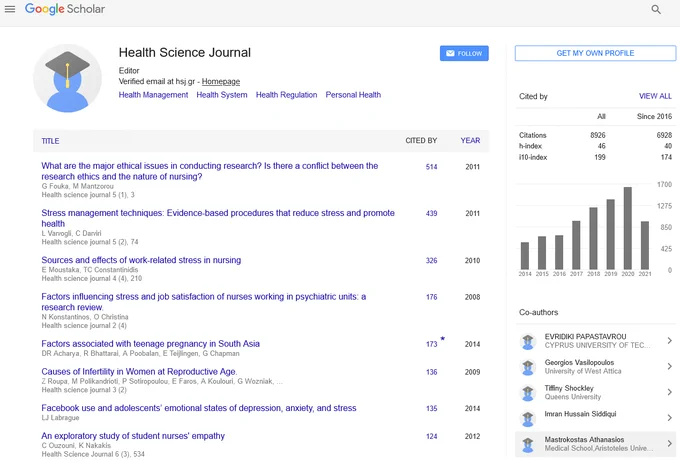Image resolution: width=680 pixels, height=463 pixels.
Task: Expand Imran Hussain Siddiqui co-author chevron
Action: click(x=670, y=418)
